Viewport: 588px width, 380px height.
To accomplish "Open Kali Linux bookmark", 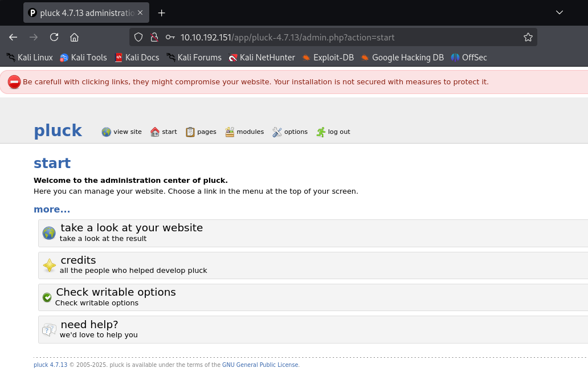I will 30,58.
